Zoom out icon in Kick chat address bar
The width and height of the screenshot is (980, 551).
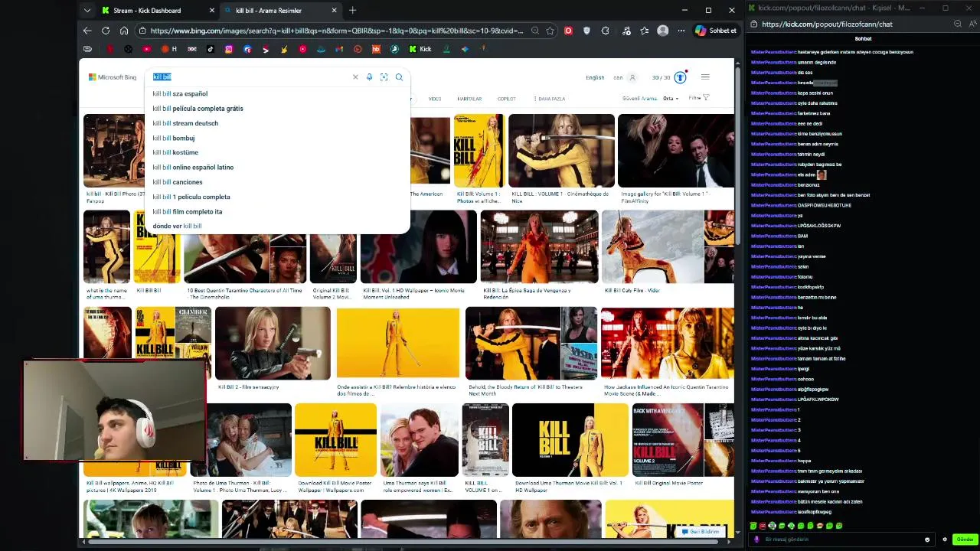click(x=957, y=24)
